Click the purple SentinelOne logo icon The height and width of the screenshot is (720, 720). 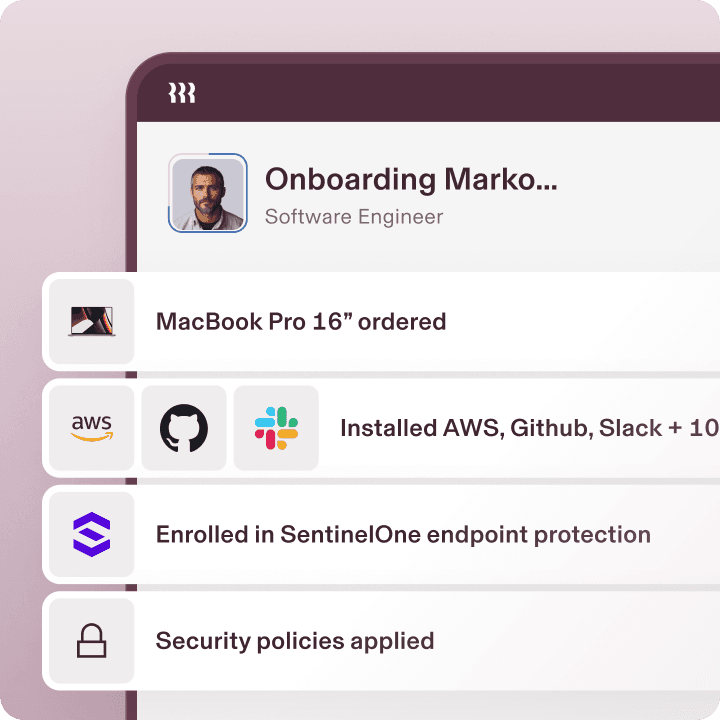(91, 534)
